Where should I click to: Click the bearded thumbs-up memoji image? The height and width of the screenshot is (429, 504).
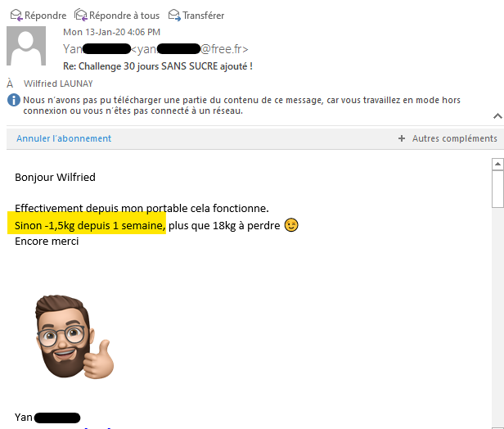click(x=74, y=336)
